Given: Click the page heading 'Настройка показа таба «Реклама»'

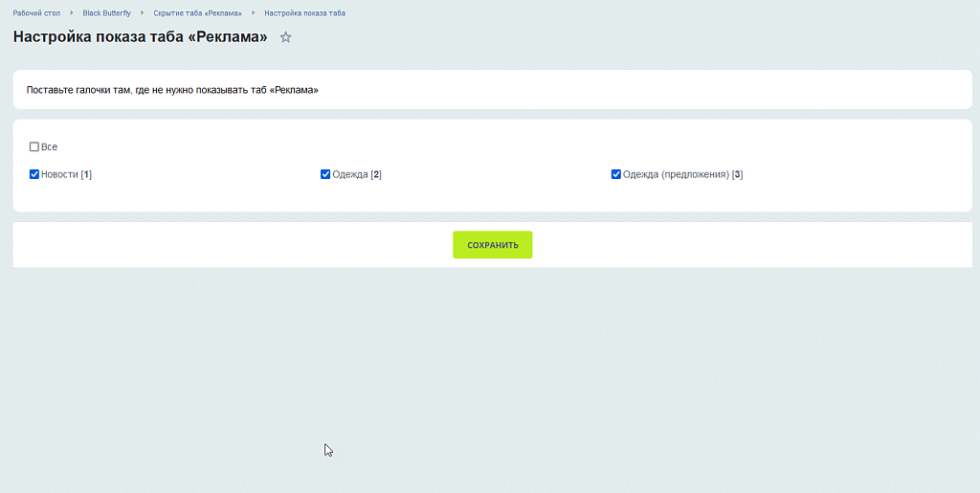Looking at the screenshot, I should 140,37.
